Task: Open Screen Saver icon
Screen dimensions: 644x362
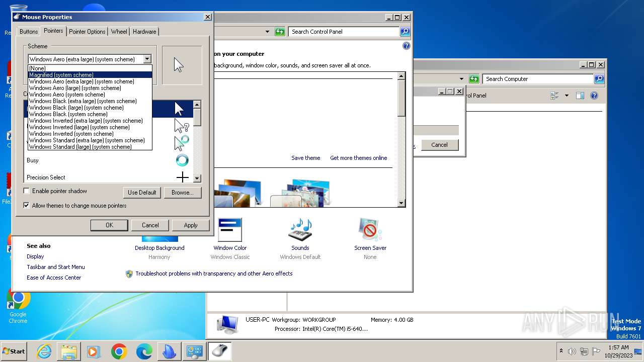Action: point(370,230)
